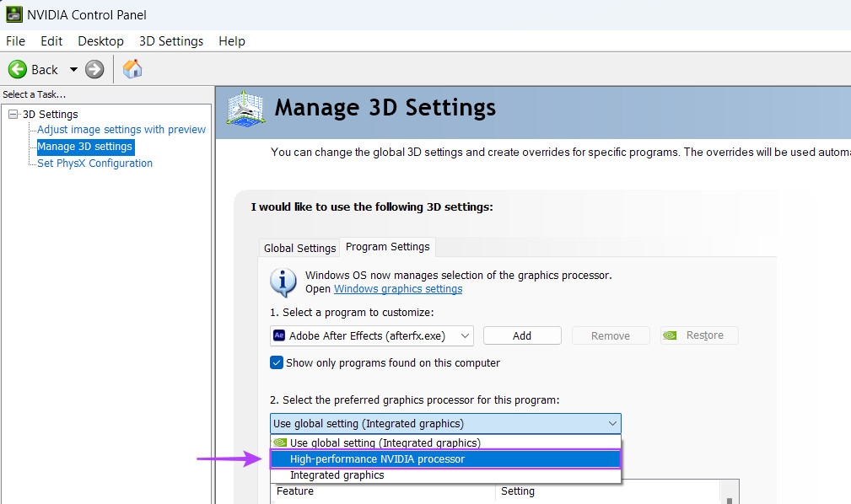Switch to the Global Settings tab
Screen dimensions: 851x504
[299, 248]
